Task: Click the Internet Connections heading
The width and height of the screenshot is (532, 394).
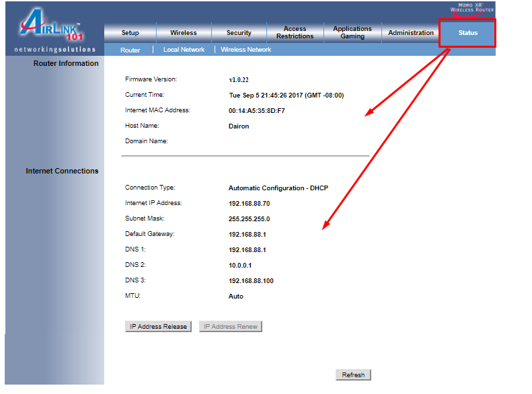Action: (x=62, y=171)
